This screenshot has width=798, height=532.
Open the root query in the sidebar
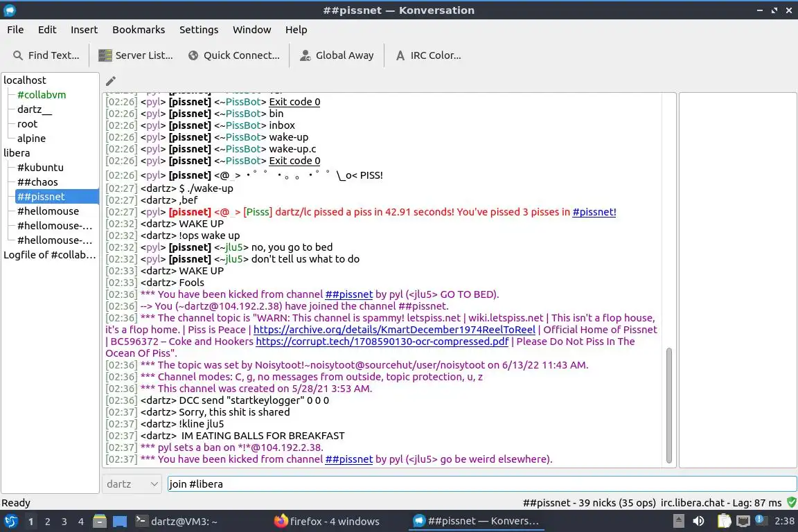point(27,124)
